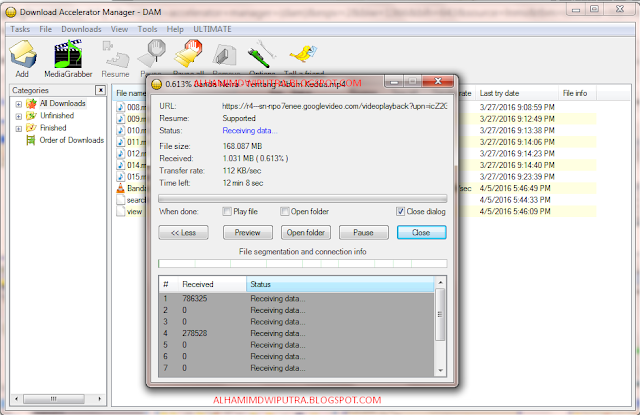Click the Unfinished category folder icon
Screen dimensions: 640x415
tap(31, 116)
